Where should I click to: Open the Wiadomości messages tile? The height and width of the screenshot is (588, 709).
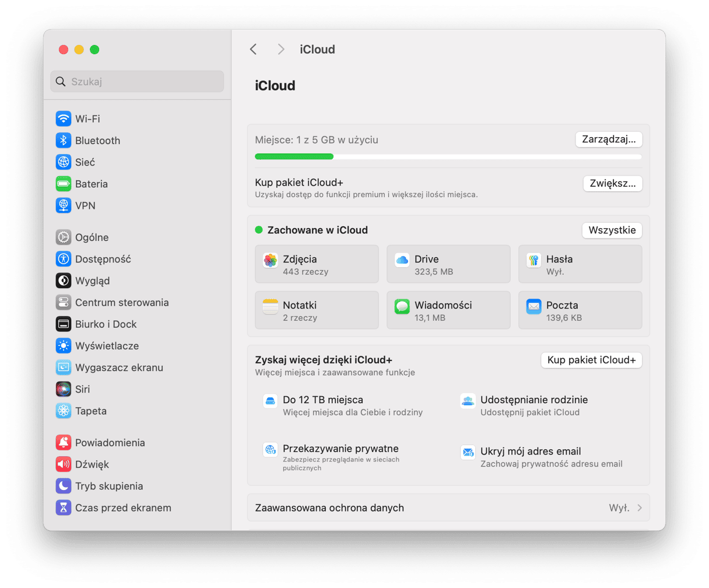point(448,310)
